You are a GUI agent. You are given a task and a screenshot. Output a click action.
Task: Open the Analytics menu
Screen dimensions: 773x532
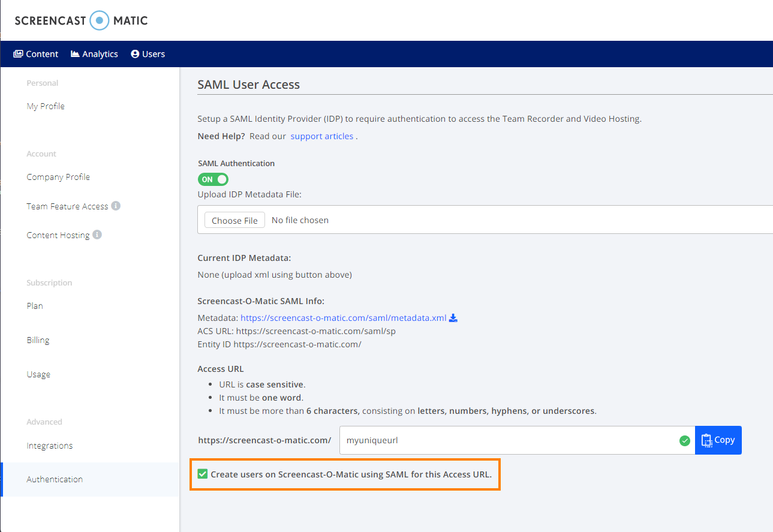tap(94, 54)
